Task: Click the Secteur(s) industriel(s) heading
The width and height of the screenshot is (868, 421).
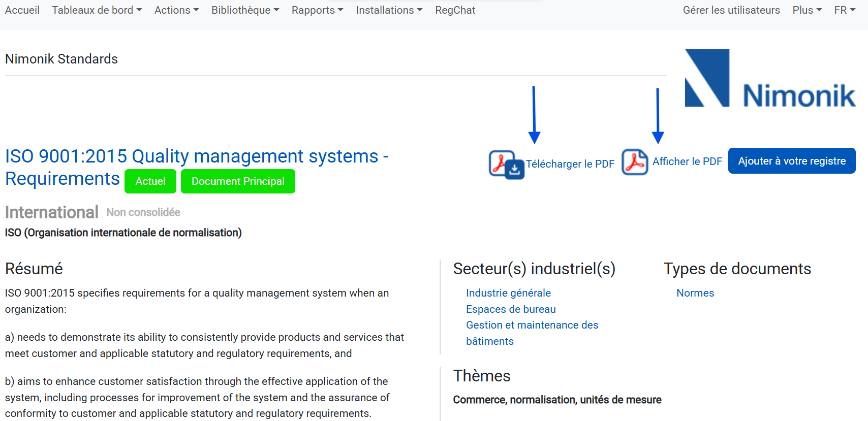Action: pos(534,269)
